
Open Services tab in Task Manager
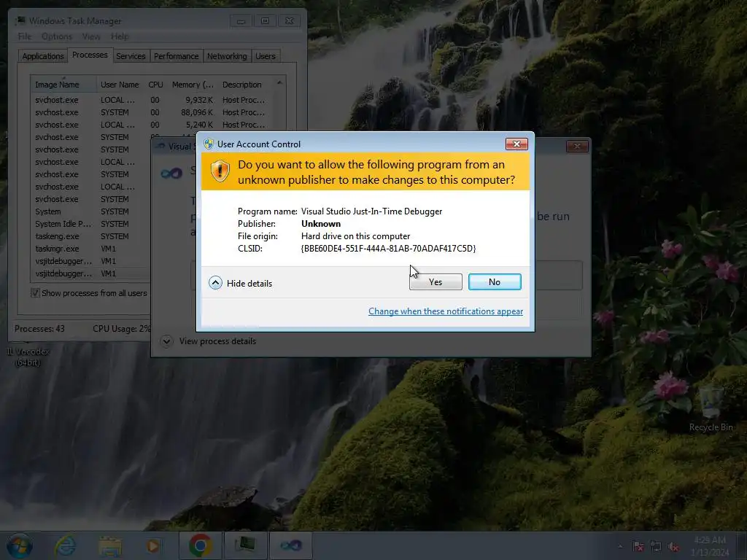click(131, 56)
